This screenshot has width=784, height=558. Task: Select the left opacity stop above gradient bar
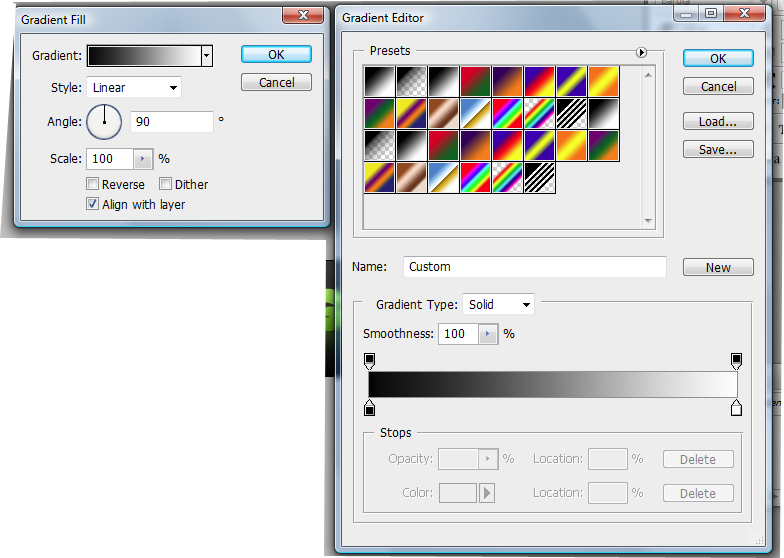[369, 360]
